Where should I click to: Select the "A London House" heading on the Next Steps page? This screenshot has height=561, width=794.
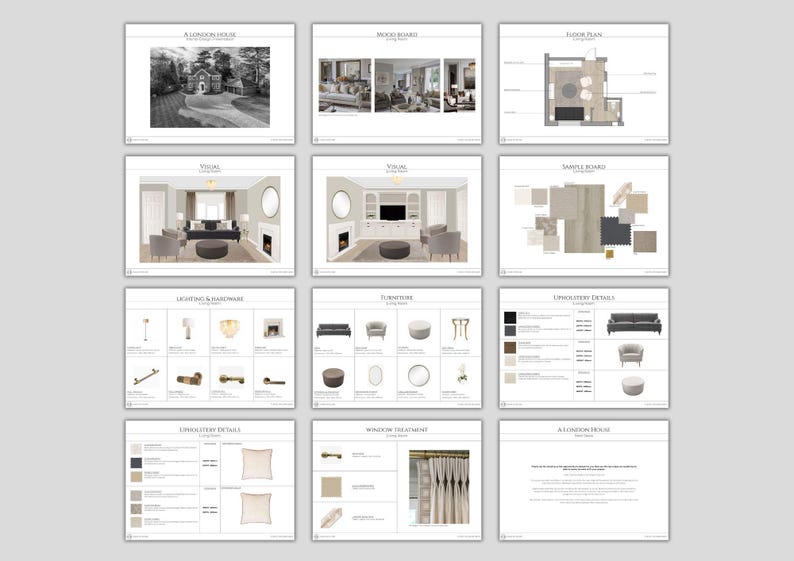pyautogui.click(x=584, y=429)
